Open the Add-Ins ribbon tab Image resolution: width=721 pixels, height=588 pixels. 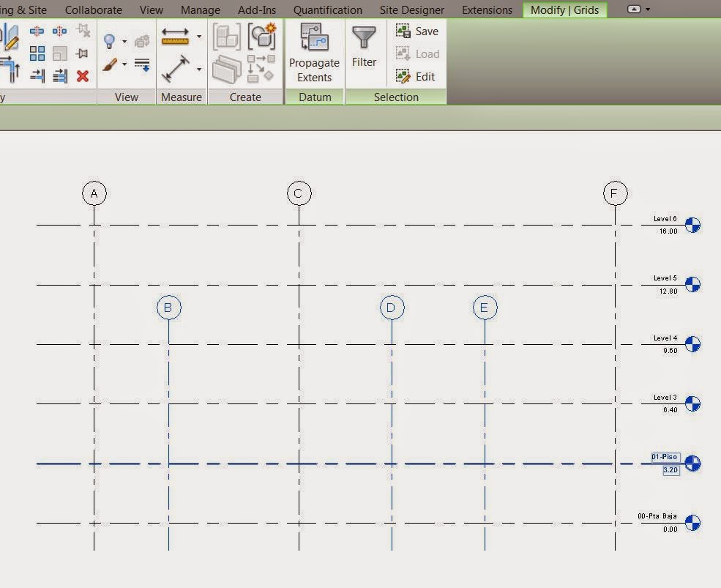tap(257, 10)
